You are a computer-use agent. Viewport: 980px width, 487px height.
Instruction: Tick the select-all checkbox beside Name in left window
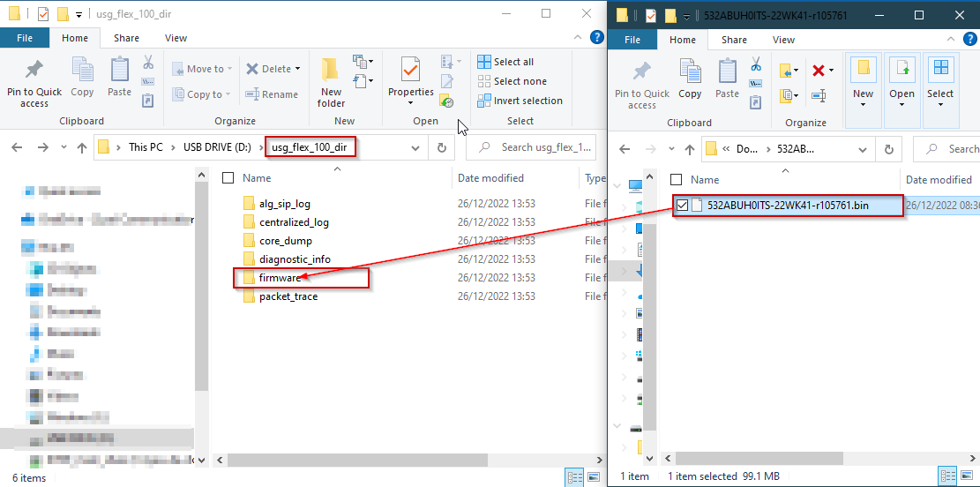(228, 178)
